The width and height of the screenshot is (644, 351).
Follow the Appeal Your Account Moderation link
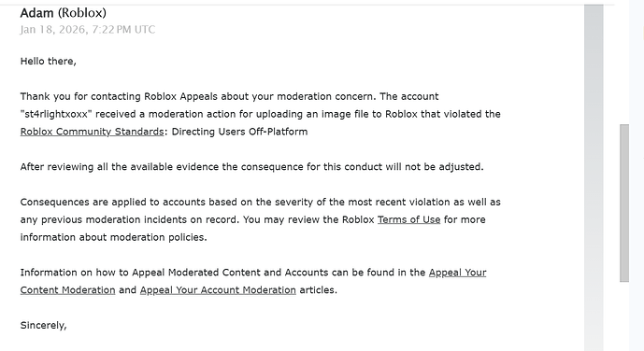218,290
